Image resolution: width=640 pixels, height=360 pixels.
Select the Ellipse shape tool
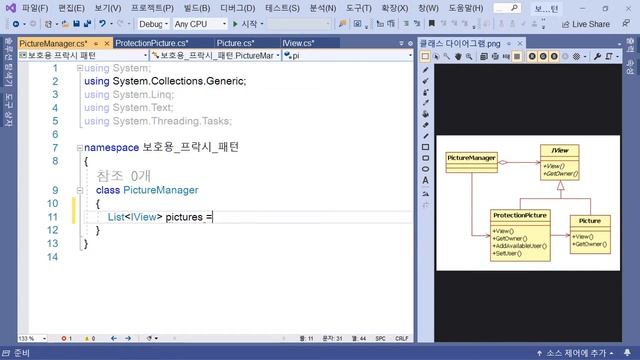[425, 169]
